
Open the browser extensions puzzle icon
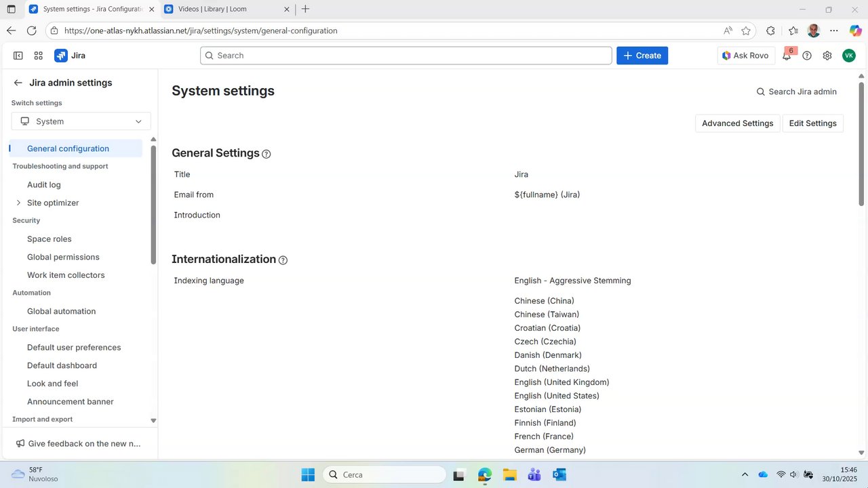coord(770,30)
